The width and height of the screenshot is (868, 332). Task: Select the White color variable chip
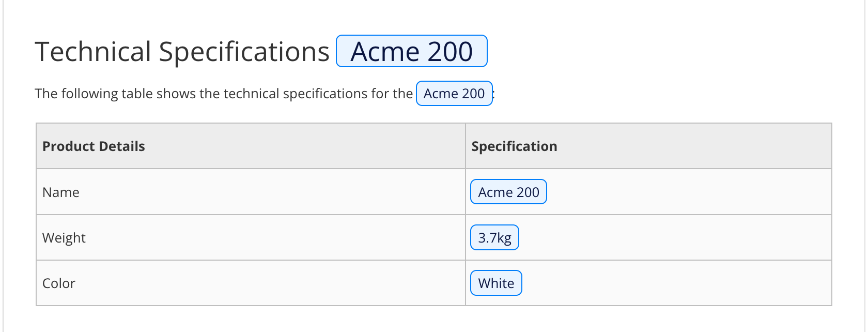point(496,283)
